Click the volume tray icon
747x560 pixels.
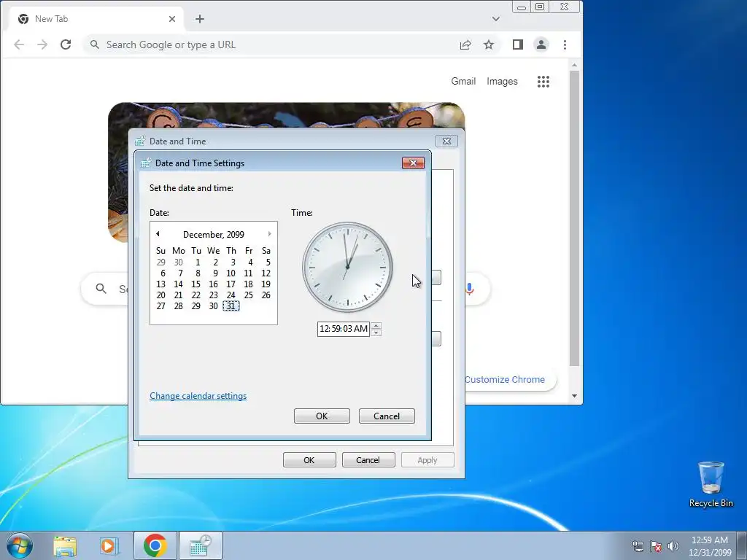tap(673, 546)
